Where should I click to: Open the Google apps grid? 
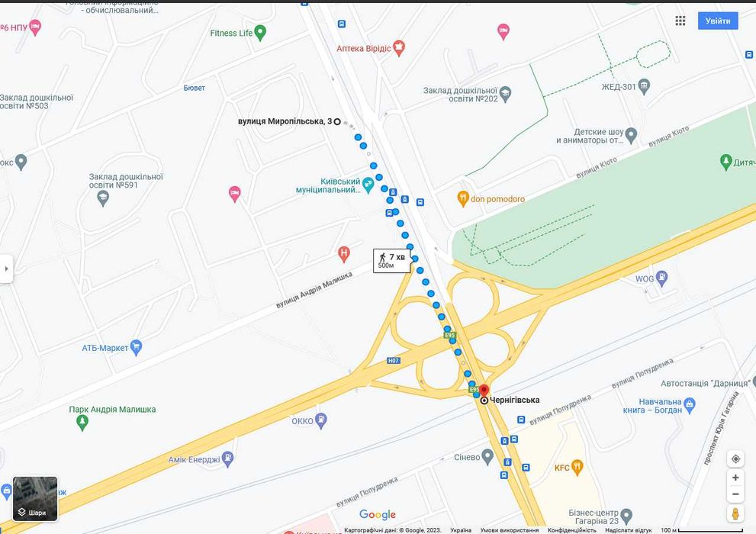click(x=680, y=21)
